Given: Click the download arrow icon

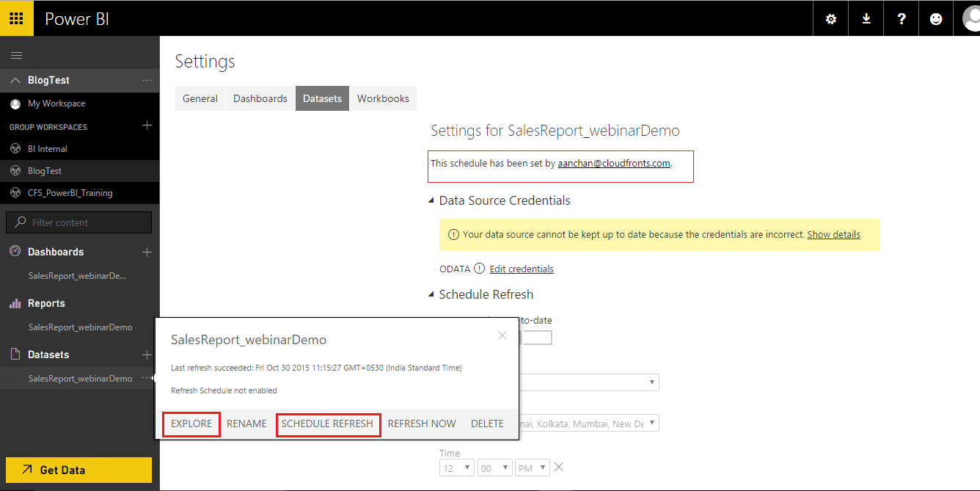Looking at the screenshot, I should (x=866, y=19).
